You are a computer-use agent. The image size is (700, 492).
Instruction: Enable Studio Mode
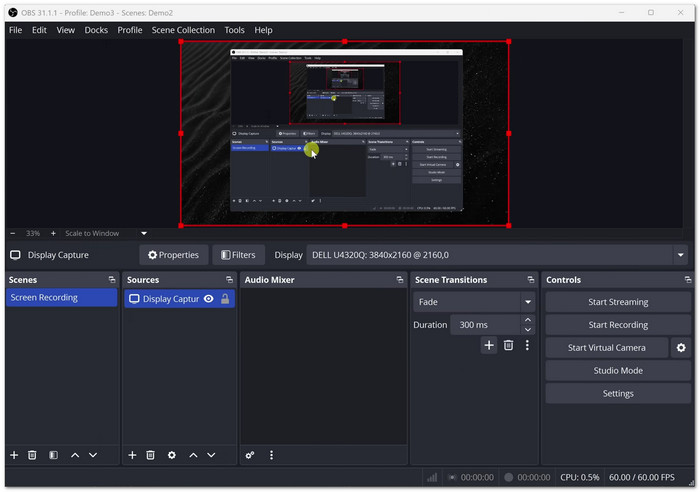(x=618, y=371)
